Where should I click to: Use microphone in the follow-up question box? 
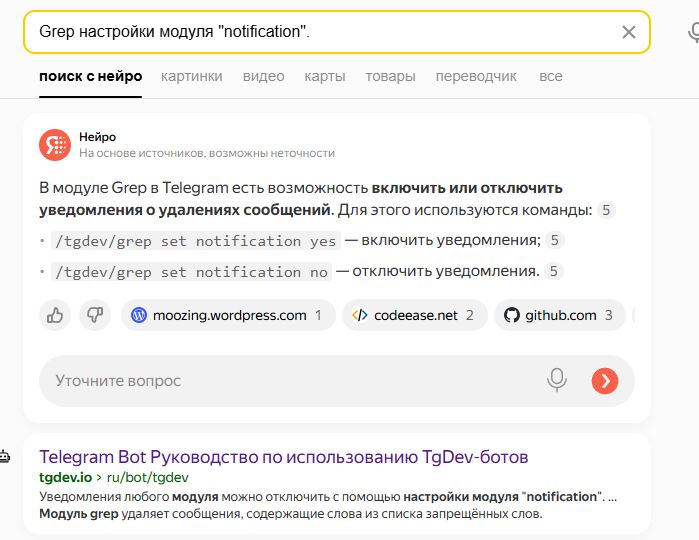point(557,380)
